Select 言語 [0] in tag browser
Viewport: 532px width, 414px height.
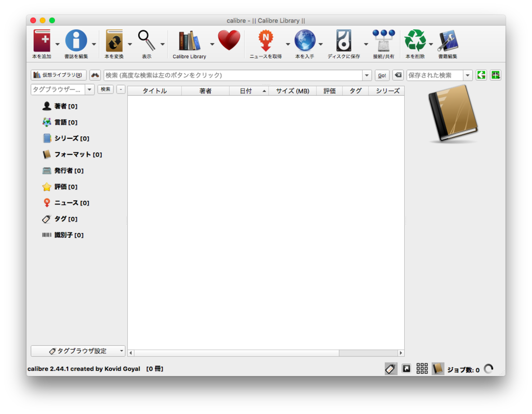click(x=60, y=122)
